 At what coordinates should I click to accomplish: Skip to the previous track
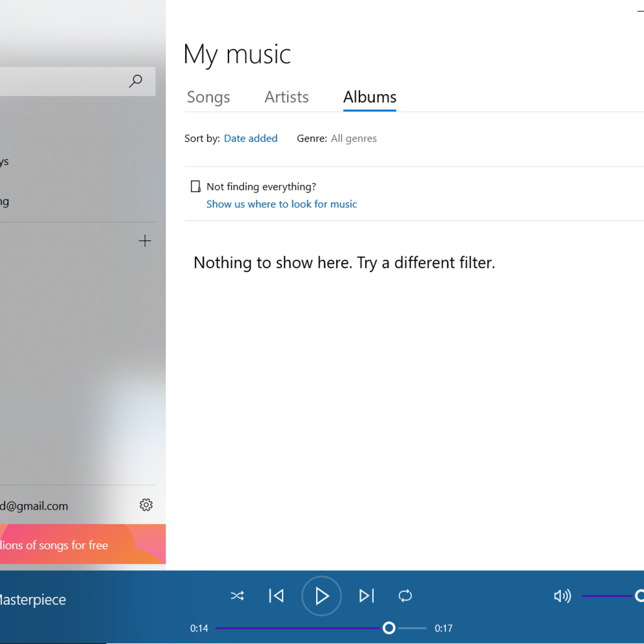[x=276, y=596]
